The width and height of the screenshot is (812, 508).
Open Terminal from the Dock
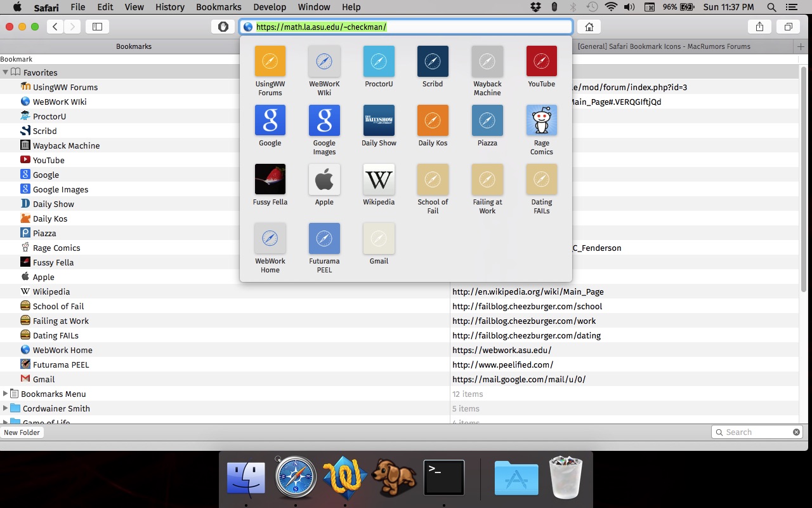444,478
